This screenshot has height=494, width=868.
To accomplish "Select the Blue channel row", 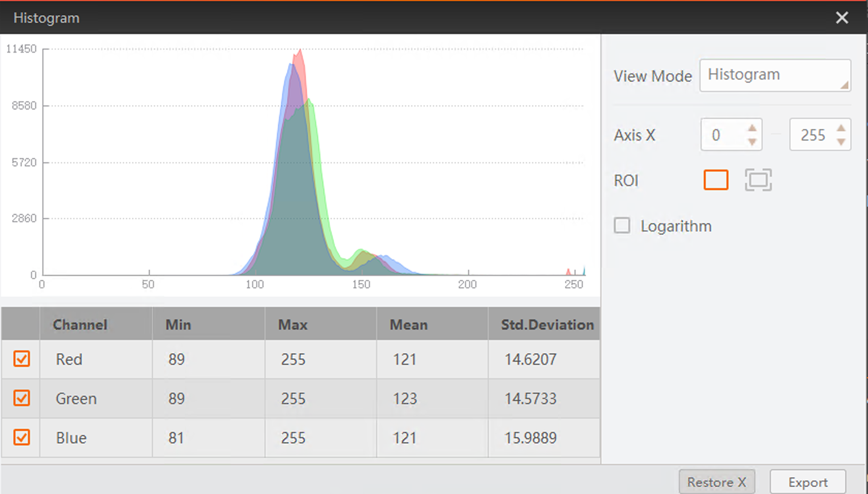I will coord(71,438).
